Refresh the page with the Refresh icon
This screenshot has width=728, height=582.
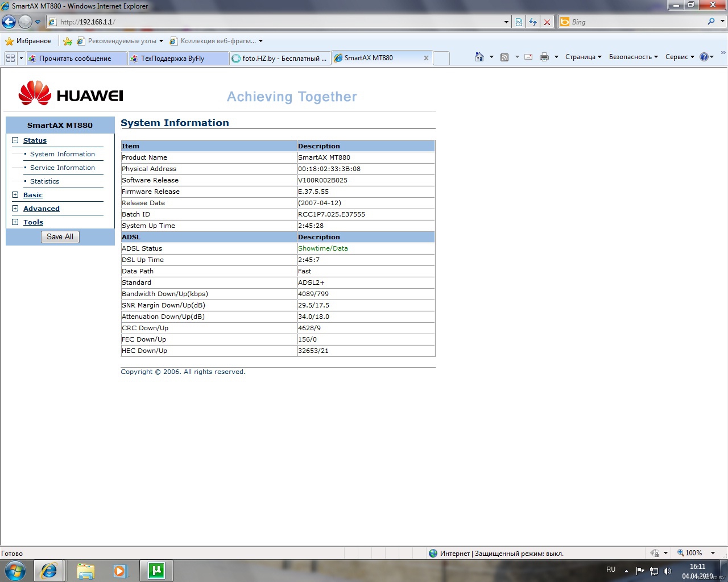coord(533,22)
